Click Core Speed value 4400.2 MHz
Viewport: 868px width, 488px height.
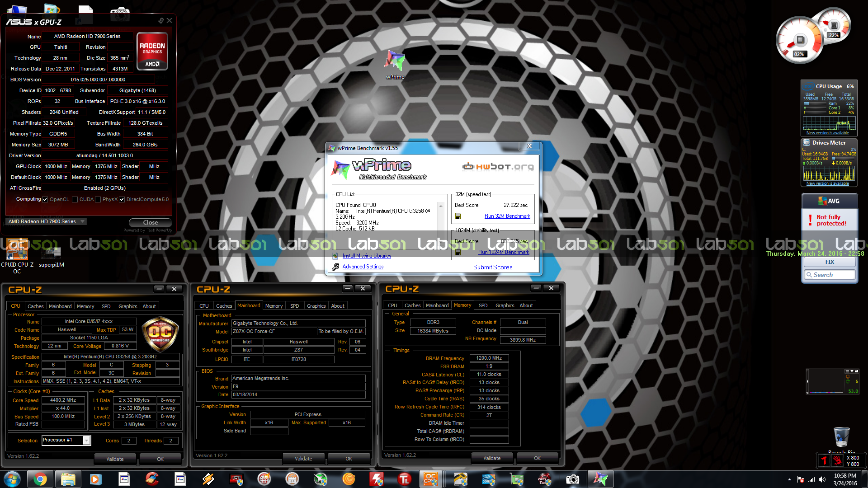coord(63,400)
